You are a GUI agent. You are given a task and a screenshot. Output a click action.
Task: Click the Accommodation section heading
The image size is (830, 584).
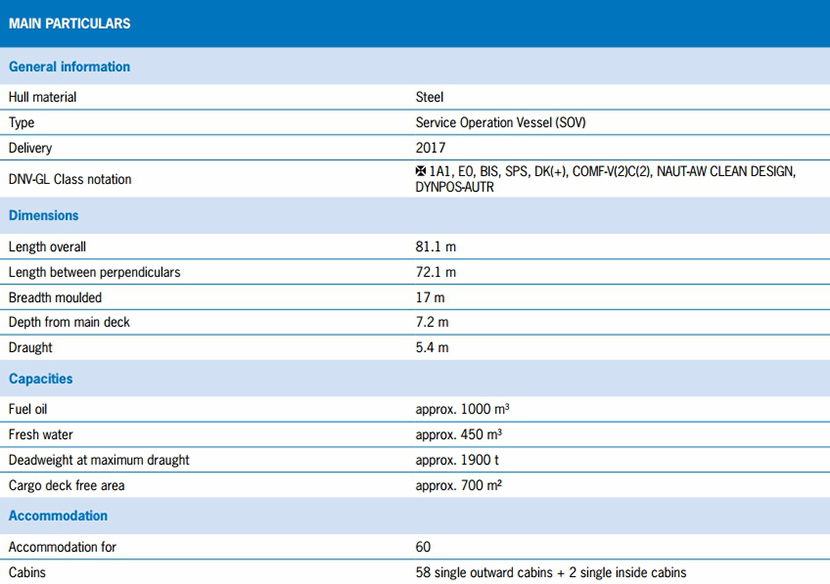58,516
